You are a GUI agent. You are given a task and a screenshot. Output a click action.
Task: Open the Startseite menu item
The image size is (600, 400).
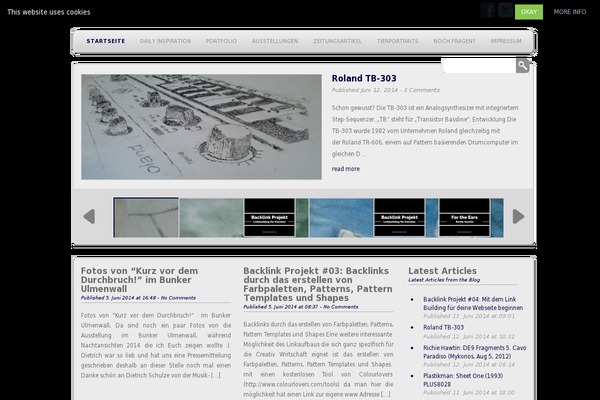[x=106, y=41]
